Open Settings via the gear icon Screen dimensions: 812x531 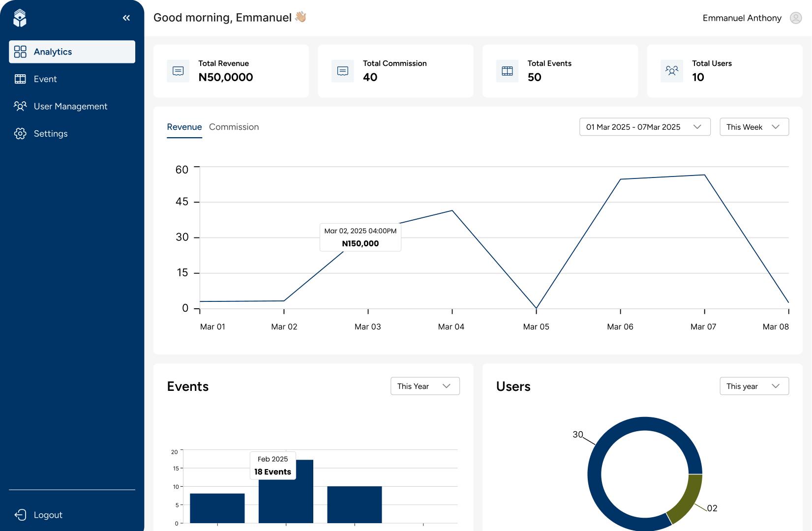click(21, 133)
